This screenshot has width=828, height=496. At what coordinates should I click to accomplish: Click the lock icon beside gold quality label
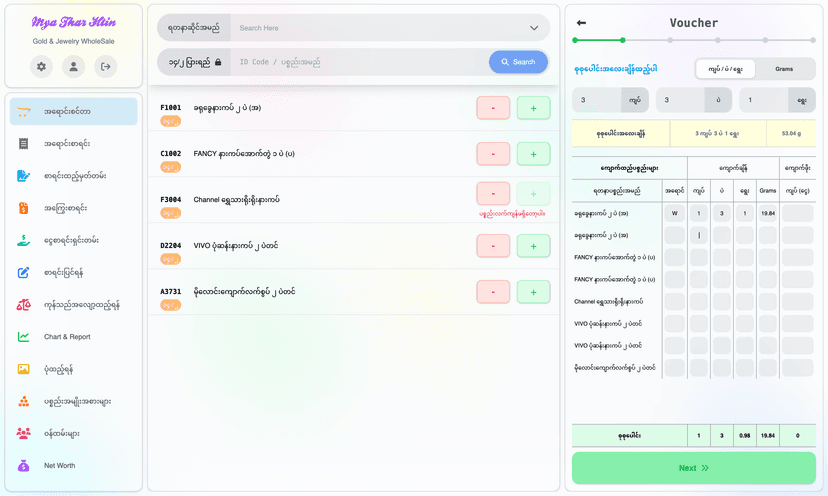pyautogui.click(x=218, y=62)
